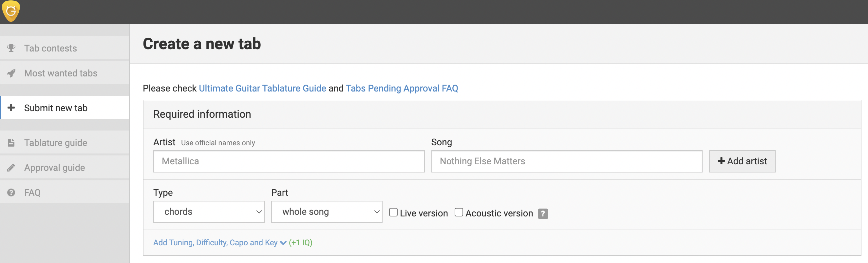Screen dimensions: 868x263
Task: Click the help icon next to Acoustic version
Action: click(542, 214)
